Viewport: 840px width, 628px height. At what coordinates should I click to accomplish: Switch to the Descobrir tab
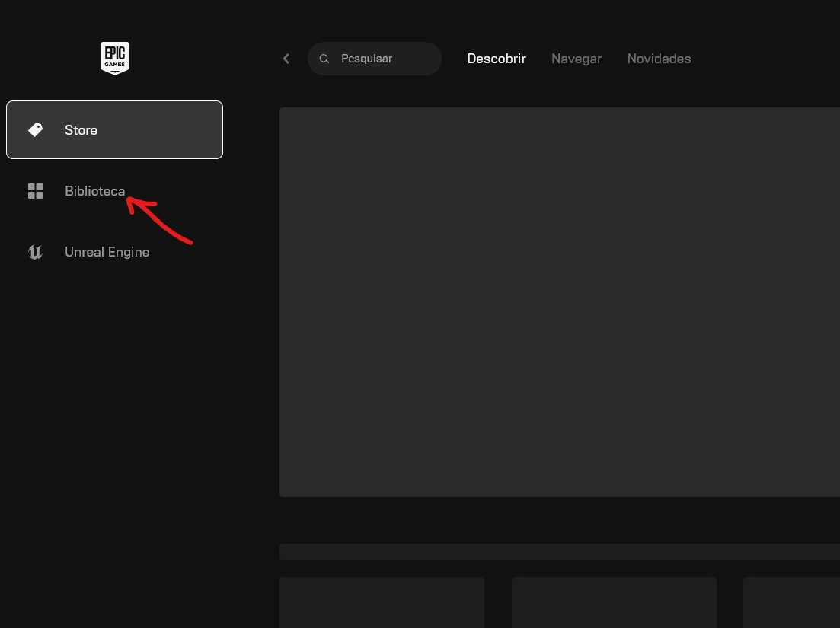497,59
